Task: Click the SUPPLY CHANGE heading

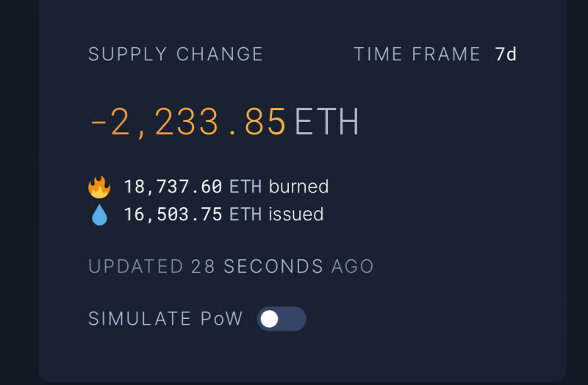Action: pos(176,54)
